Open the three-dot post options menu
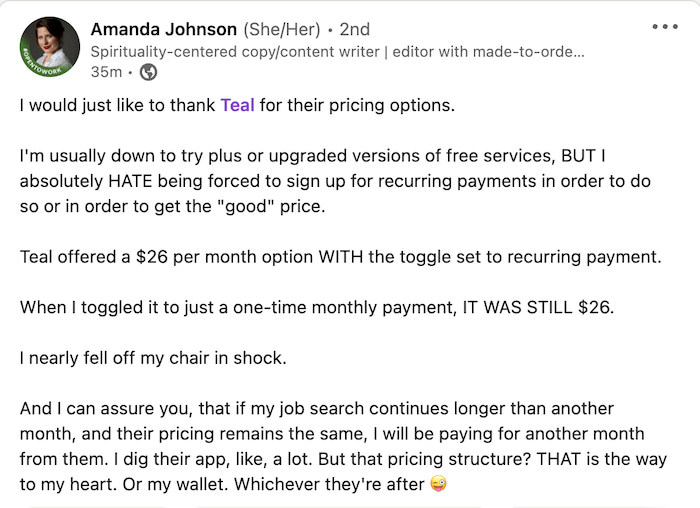The image size is (700, 508). click(665, 27)
